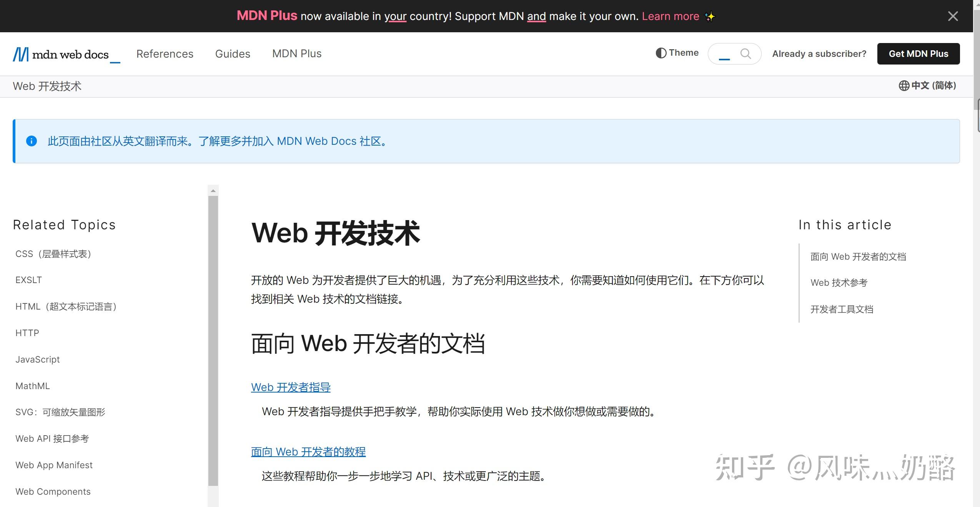
Task: Select HTML（超文本标记语言）in sidebar
Action: pyautogui.click(x=66, y=307)
